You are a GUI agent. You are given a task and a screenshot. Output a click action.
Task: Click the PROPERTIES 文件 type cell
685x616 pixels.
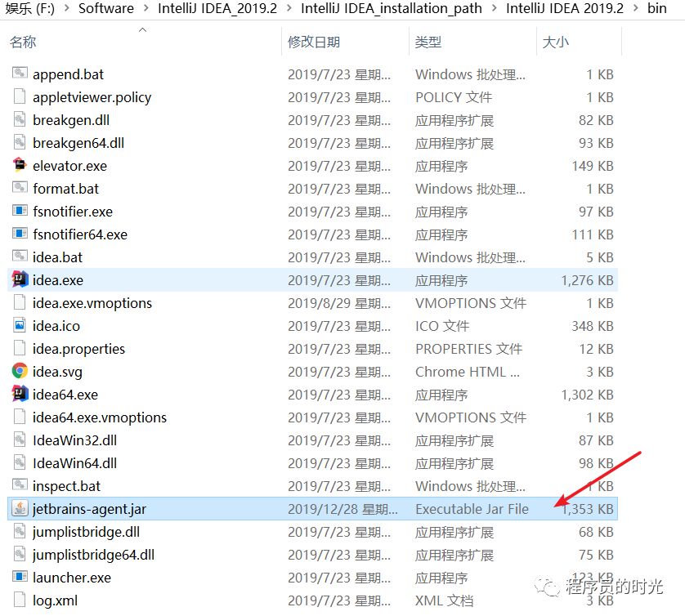[468, 349]
